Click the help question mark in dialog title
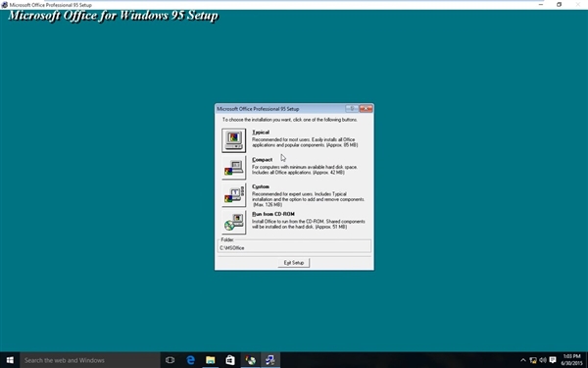Screen dimensions: 588x368 coord(352,109)
